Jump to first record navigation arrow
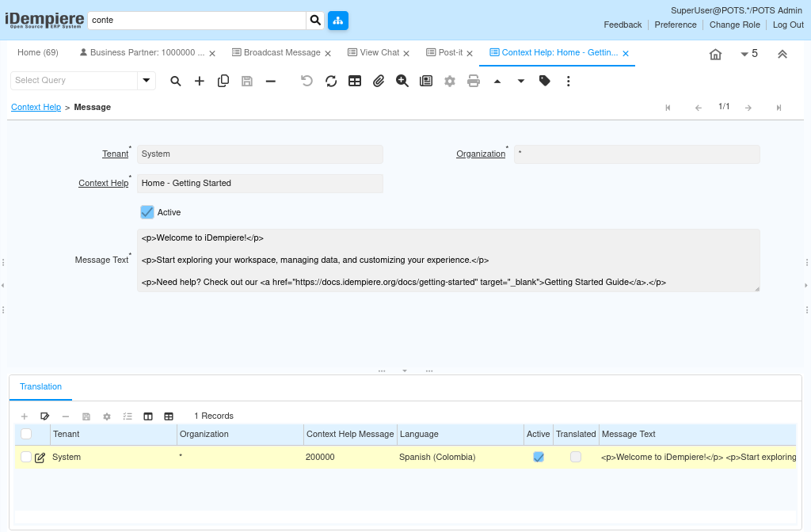 pos(668,108)
